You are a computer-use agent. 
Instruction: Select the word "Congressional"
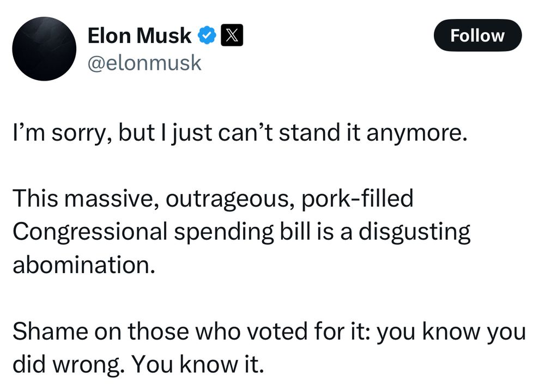click(90, 232)
